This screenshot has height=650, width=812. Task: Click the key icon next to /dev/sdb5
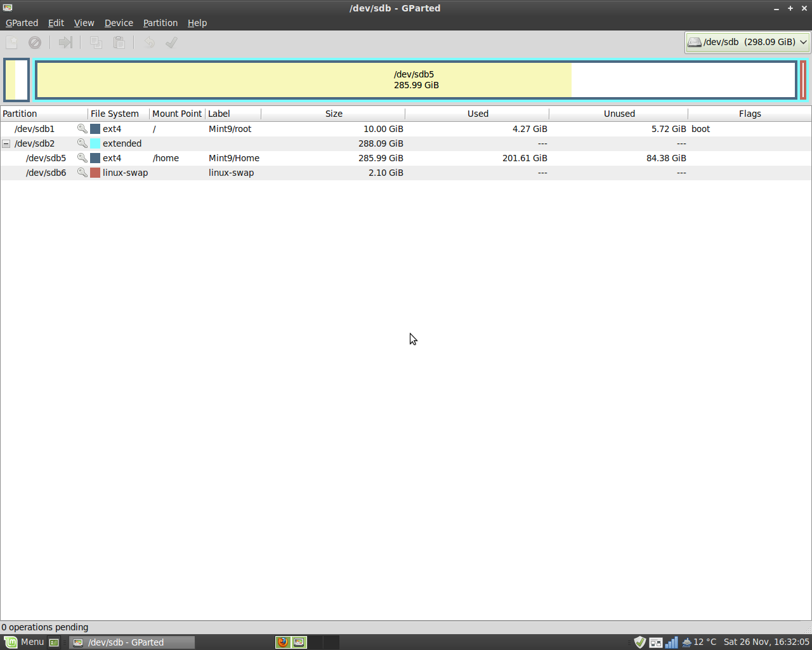[x=82, y=158]
